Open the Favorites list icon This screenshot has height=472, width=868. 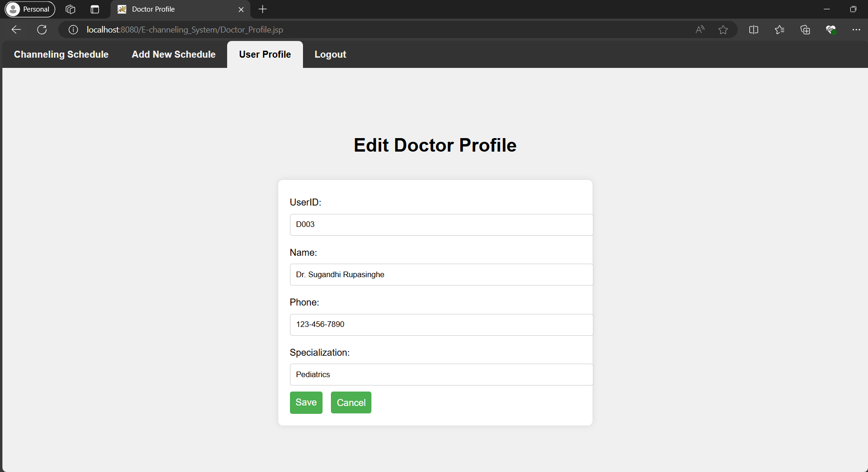pyautogui.click(x=780, y=30)
